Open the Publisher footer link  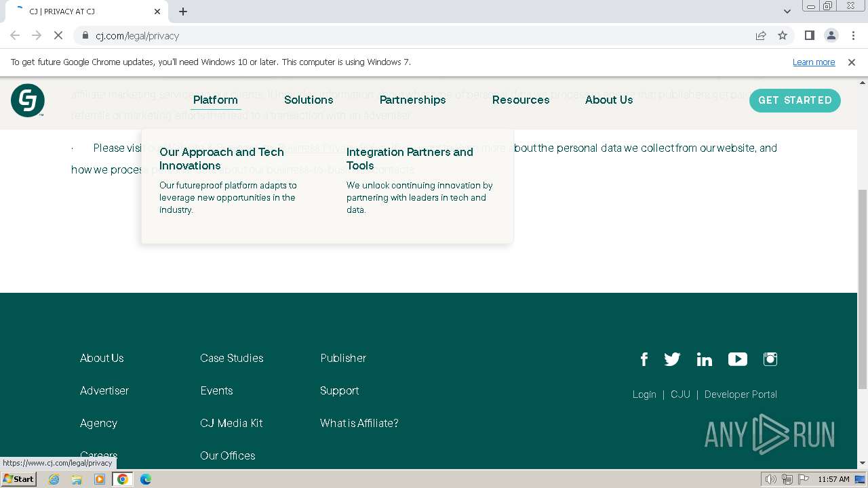point(343,358)
